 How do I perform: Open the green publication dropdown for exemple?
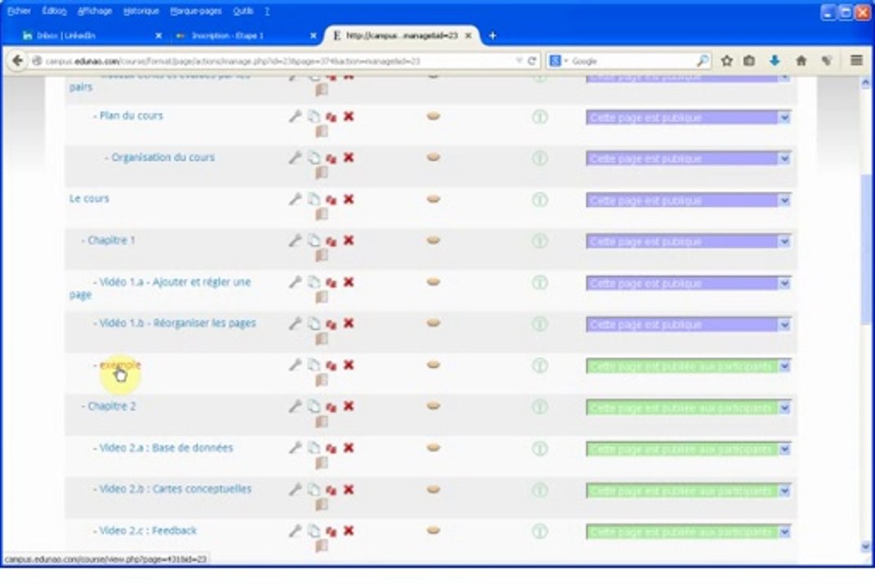(x=688, y=367)
